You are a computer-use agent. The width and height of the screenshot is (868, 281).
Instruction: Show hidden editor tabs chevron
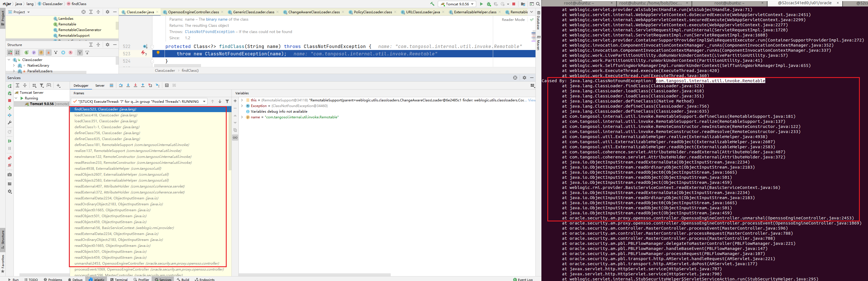click(x=531, y=12)
